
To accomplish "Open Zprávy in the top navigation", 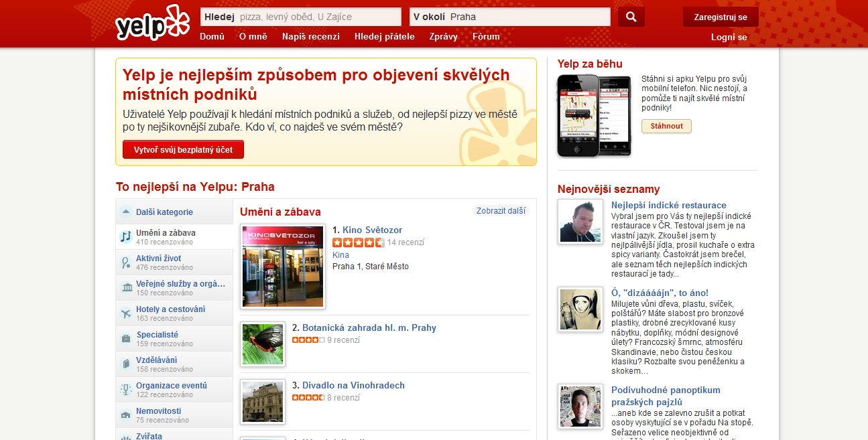I will (444, 37).
